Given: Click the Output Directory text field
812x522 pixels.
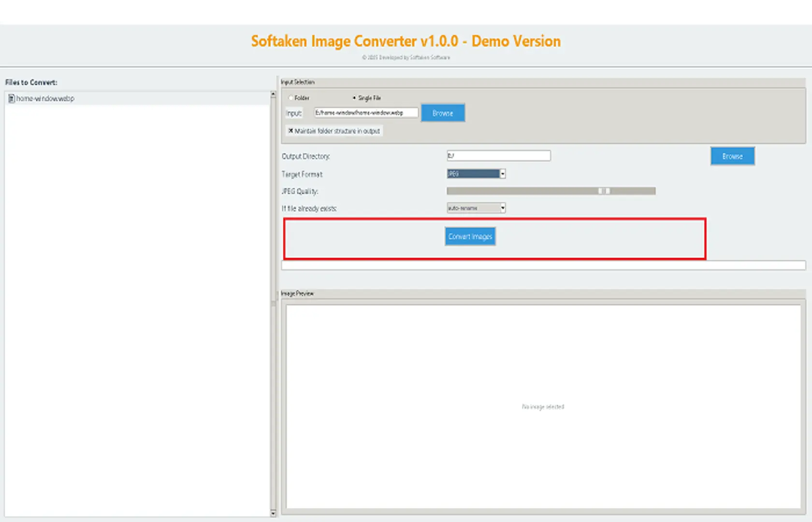Looking at the screenshot, I should (x=498, y=156).
